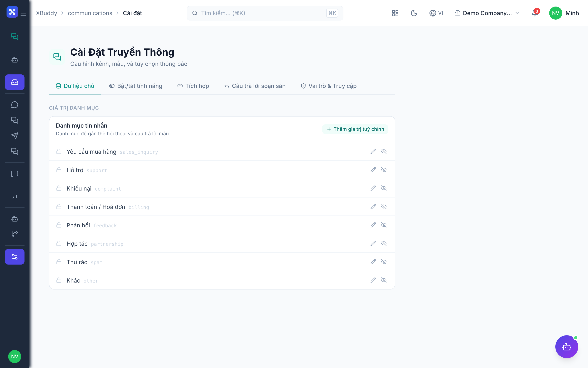Image resolution: width=588 pixels, height=368 pixels.
Task: Click the page header chat icon
Action: point(57,57)
